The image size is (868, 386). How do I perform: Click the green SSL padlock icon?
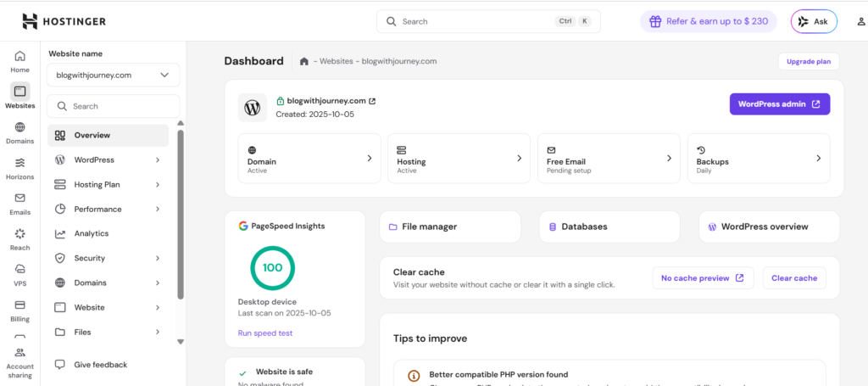(x=280, y=101)
